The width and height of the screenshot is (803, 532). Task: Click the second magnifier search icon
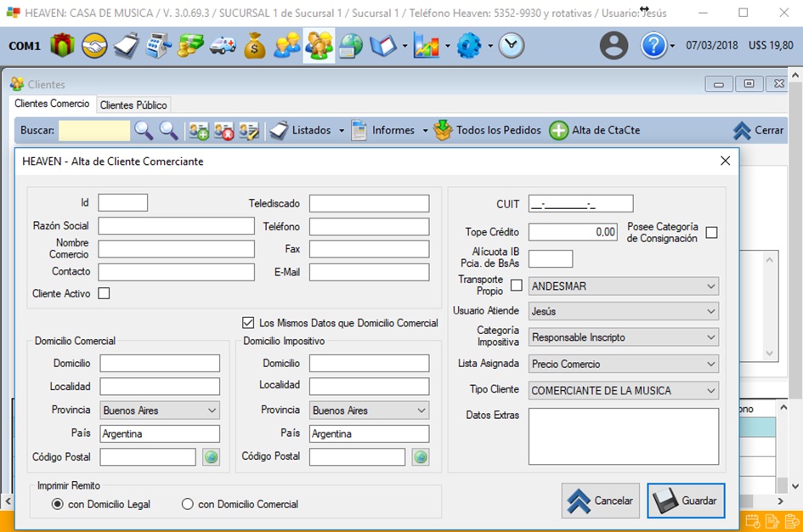(168, 131)
